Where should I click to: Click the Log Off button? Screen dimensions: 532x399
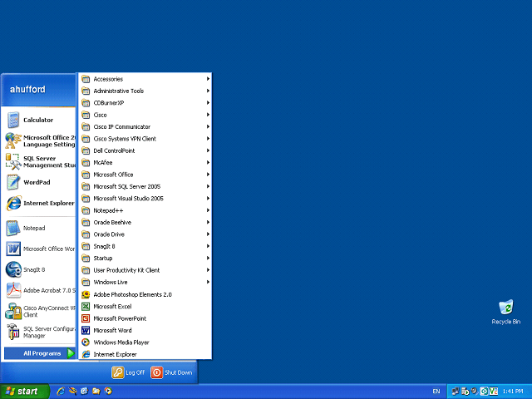[x=128, y=372]
